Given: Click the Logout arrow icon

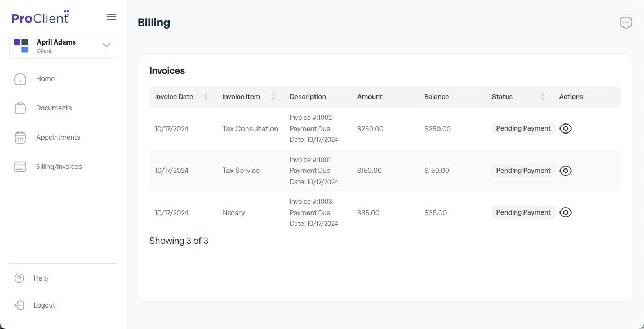Looking at the screenshot, I should pos(19,305).
